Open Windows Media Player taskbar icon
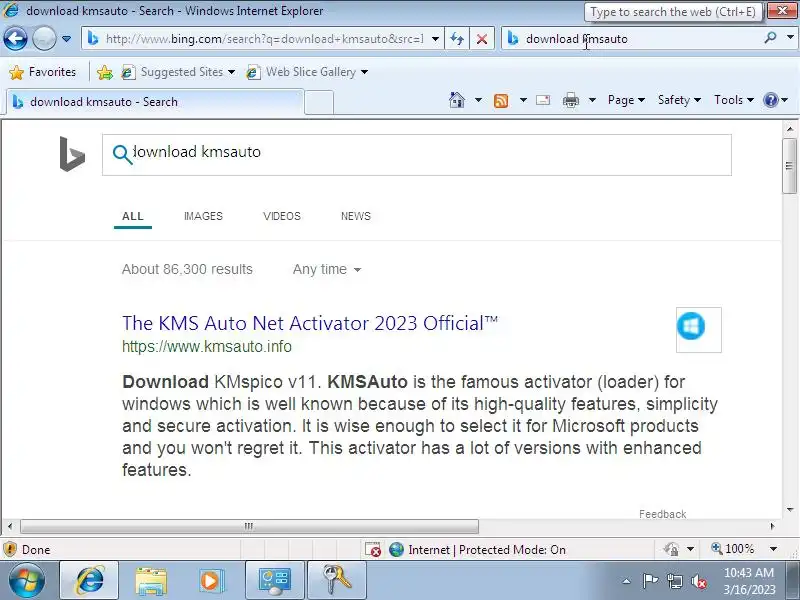 tap(212, 581)
